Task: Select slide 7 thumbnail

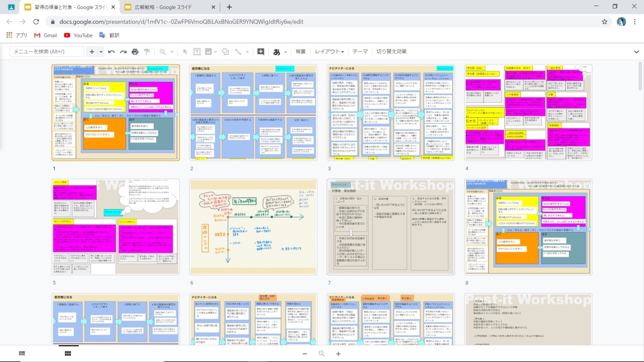Action: click(x=391, y=227)
